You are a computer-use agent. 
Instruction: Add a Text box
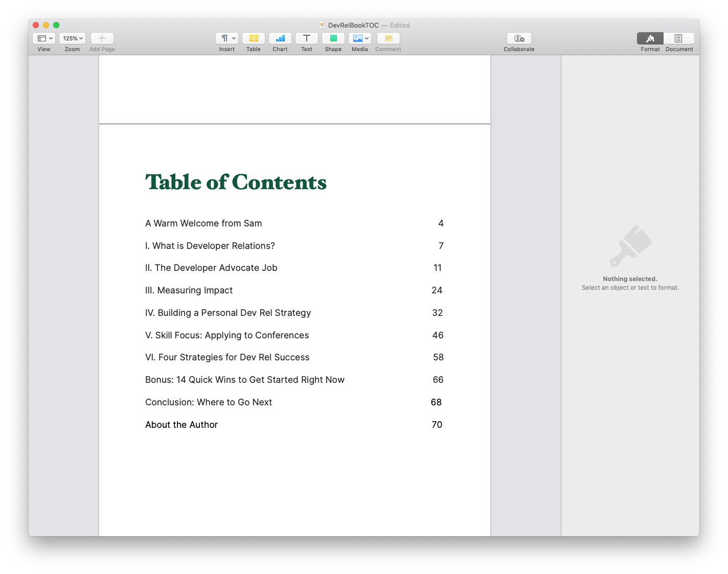pyautogui.click(x=306, y=38)
